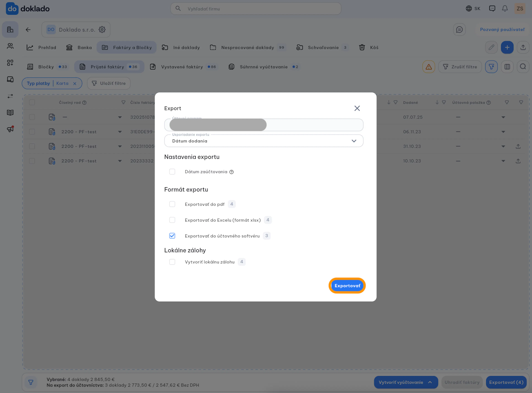Open notifications bell
The height and width of the screenshot is (393, 532).
point(505,9)
